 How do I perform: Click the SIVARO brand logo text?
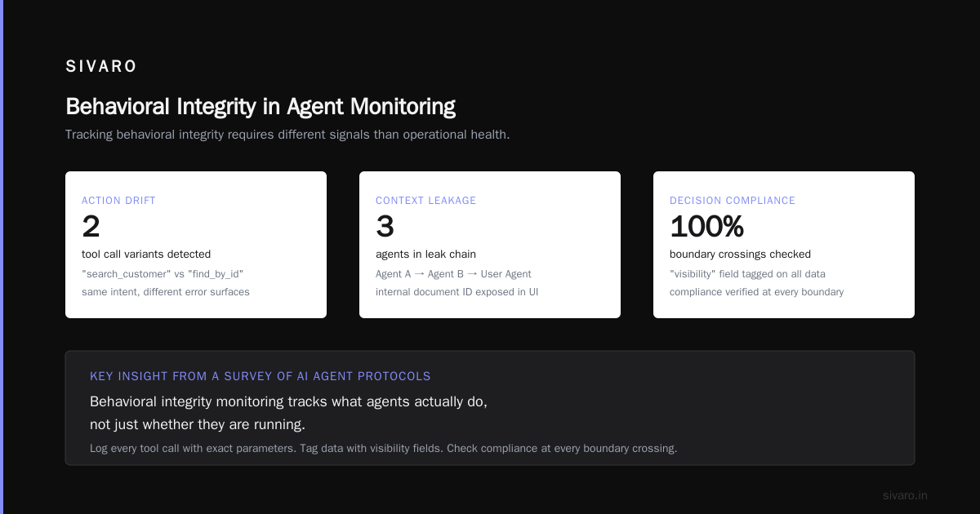tap(101, 67)
